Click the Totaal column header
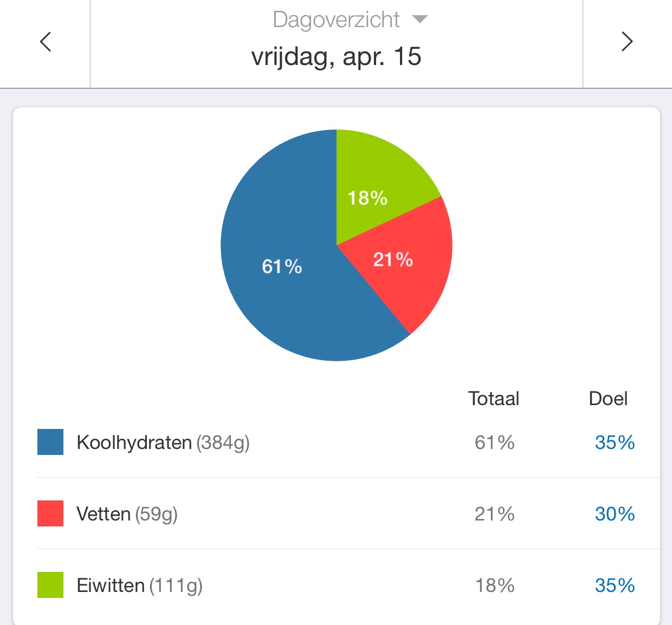672x625 pixels. [494, 399]
